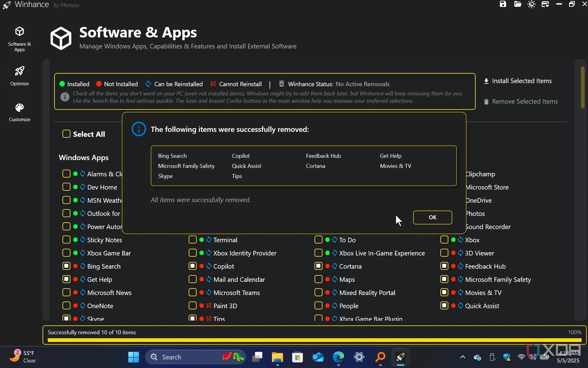Click the Cannot Reinstall legend icon
Screen dimensions: 588x368
pos(213,84)
